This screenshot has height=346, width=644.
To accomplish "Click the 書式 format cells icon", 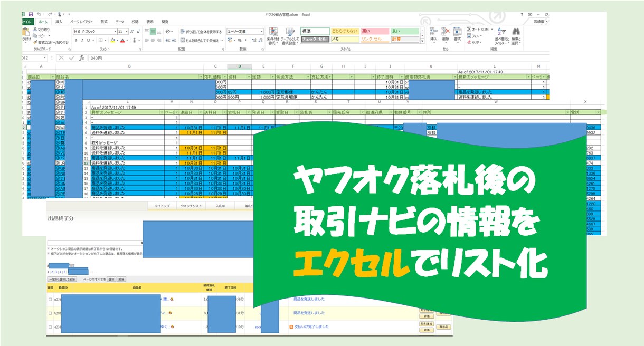I will pyautogui.click(x=458, y=32).
